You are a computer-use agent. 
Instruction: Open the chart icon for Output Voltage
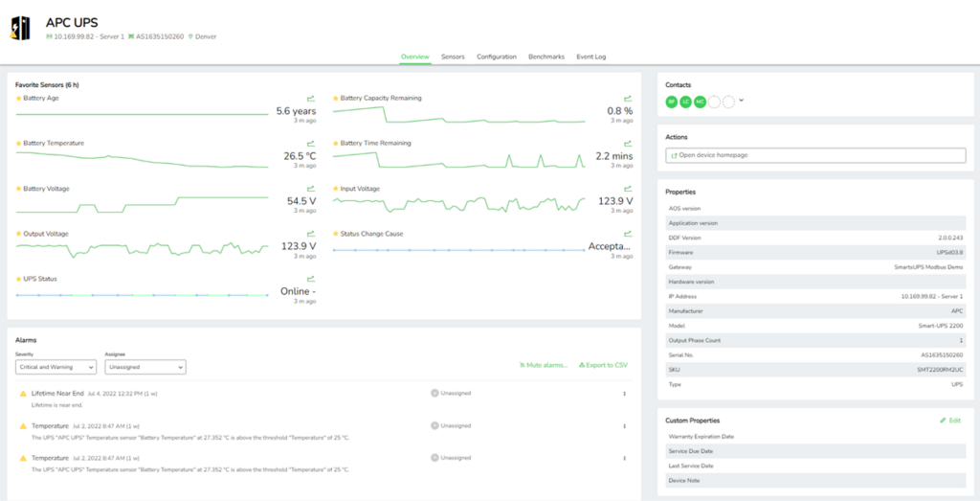[x=311, y=234]
